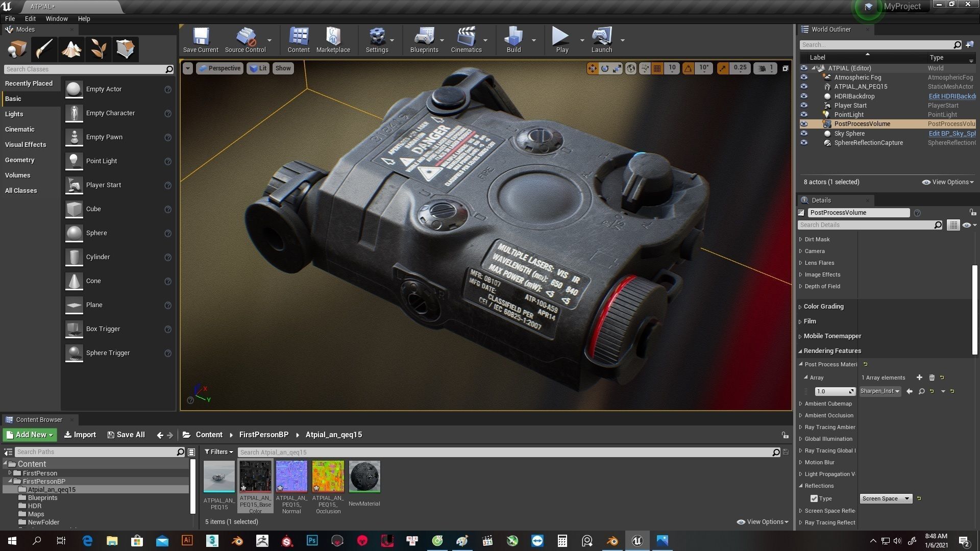Select Lights category in Modes

pyautogui.click(x=14, y=114)
